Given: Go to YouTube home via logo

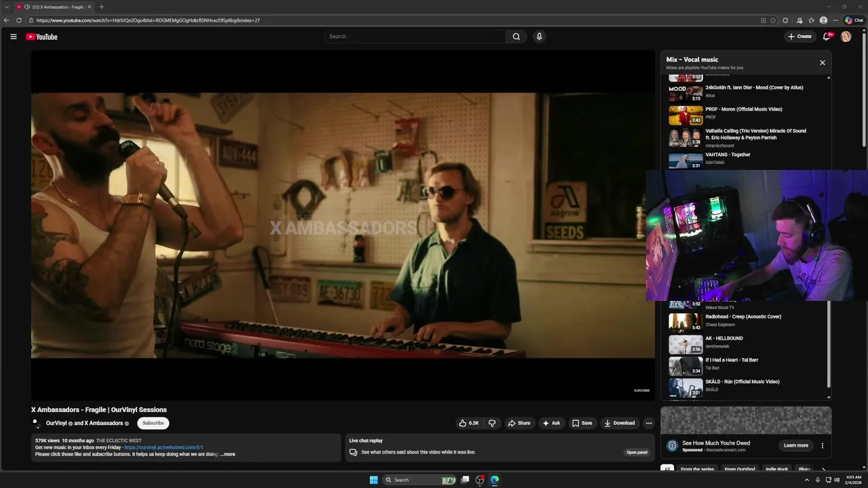Looking at the screenshot, I should coord(41,37).
